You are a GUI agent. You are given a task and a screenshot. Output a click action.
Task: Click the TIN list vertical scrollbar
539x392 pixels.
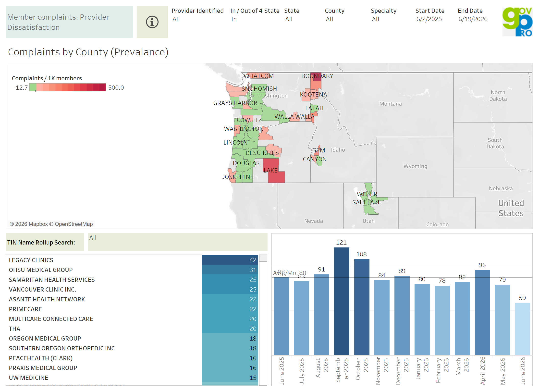coord(263,320)
